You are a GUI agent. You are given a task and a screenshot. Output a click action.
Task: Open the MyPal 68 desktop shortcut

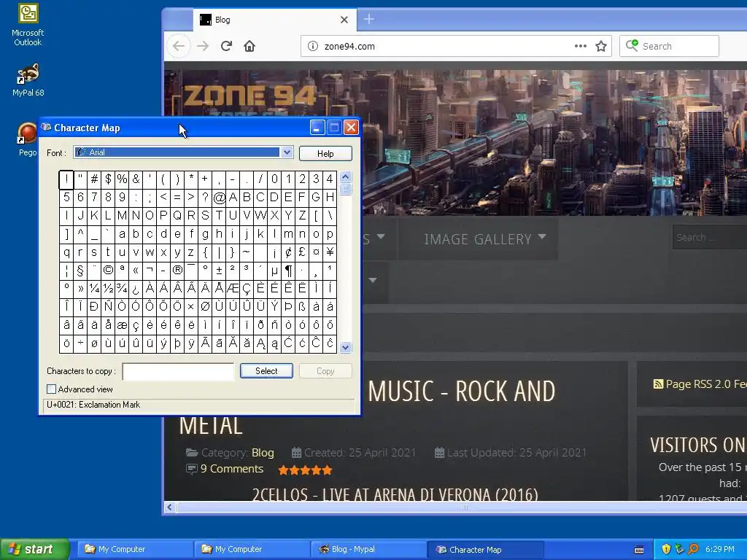coord(28,80)
